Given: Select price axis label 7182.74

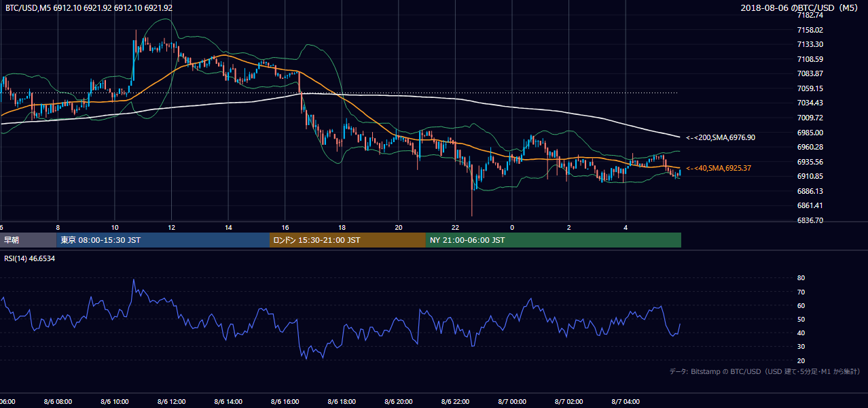Looking at the screenshot, I should [x=810, y=15].
